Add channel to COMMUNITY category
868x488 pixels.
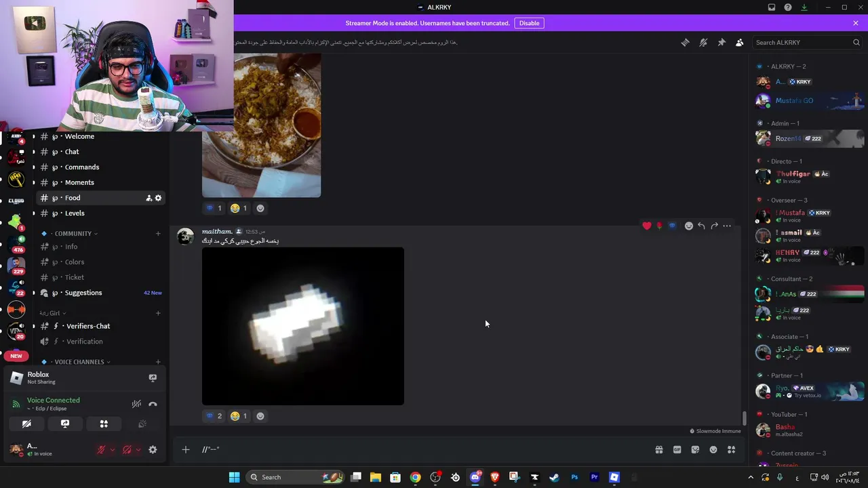pos(158,234)
